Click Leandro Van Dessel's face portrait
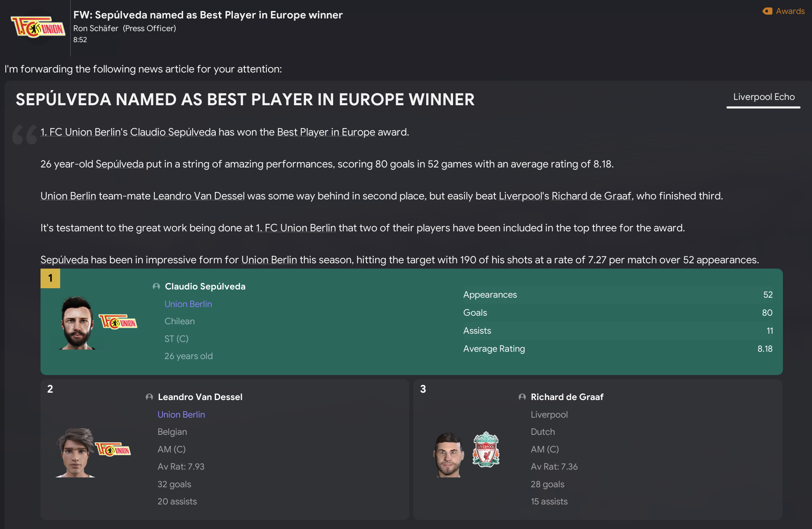Image resolution: width=812 pixels, height=529 pixels. (75, 452)
